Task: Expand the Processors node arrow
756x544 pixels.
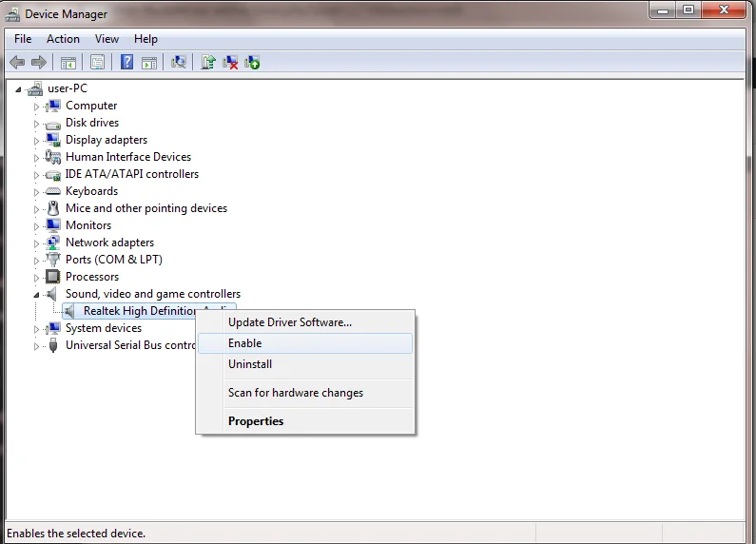Action: pos(36,278)
